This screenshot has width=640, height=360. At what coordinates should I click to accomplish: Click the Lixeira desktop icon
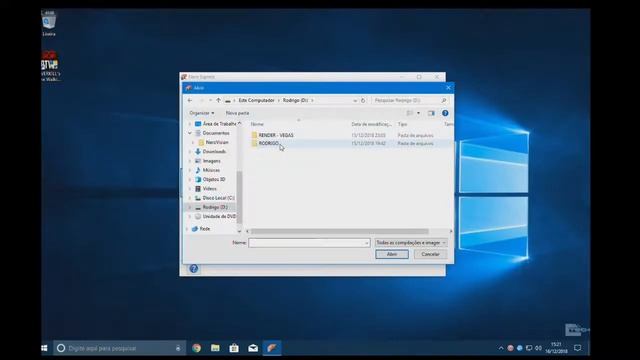click(x=49, y=24)
